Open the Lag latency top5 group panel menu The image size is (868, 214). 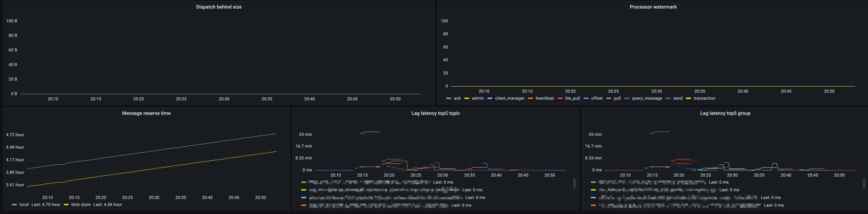(x=725, y=113)
